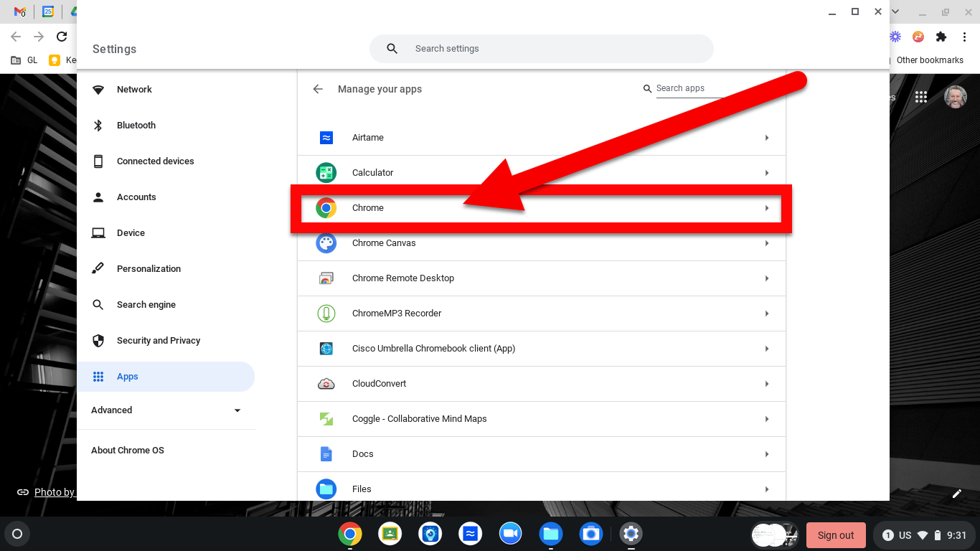Click the Search settings field
This screenshot has height=551, width=980.
[x=542, y=49]
